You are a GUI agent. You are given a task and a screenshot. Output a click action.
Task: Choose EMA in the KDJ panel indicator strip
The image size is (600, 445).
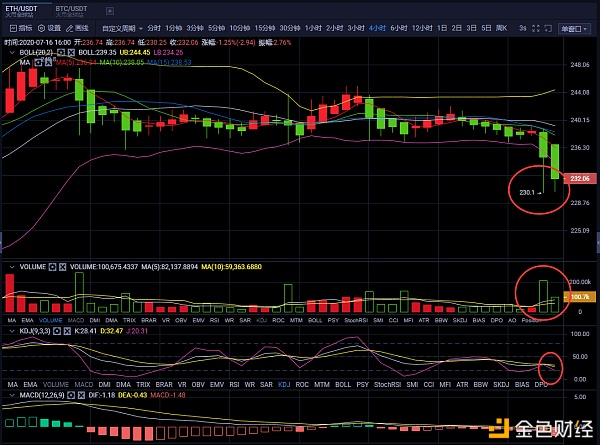click(30, 385)
